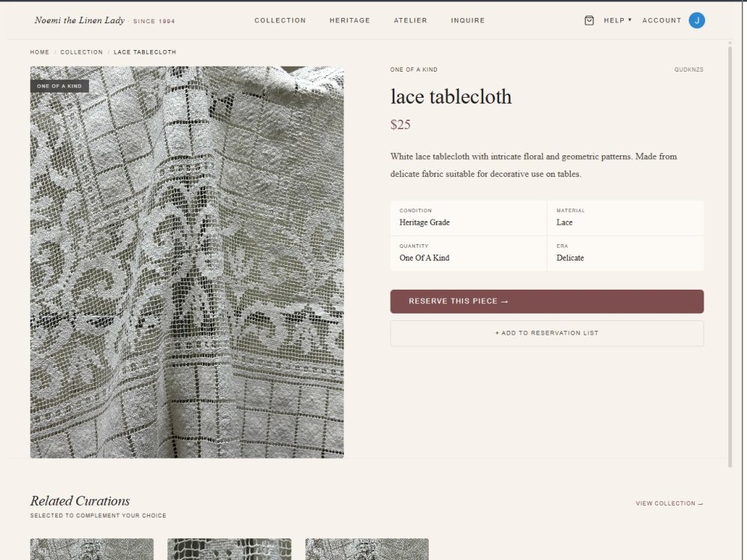Screen dimensions: 747x560
Task: Open the first related curation thumbnail
Action: click(91, 549)
